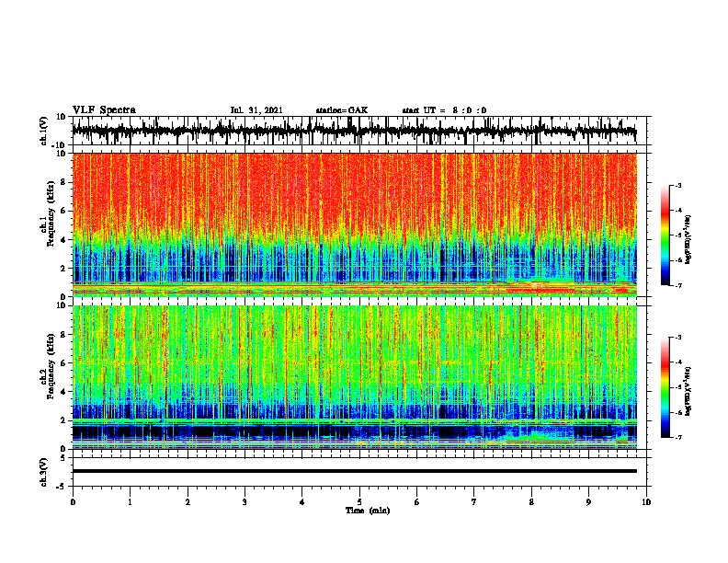
Task: Click the '-7' tick on ch.1 color scale
Action: coord(678,285)
